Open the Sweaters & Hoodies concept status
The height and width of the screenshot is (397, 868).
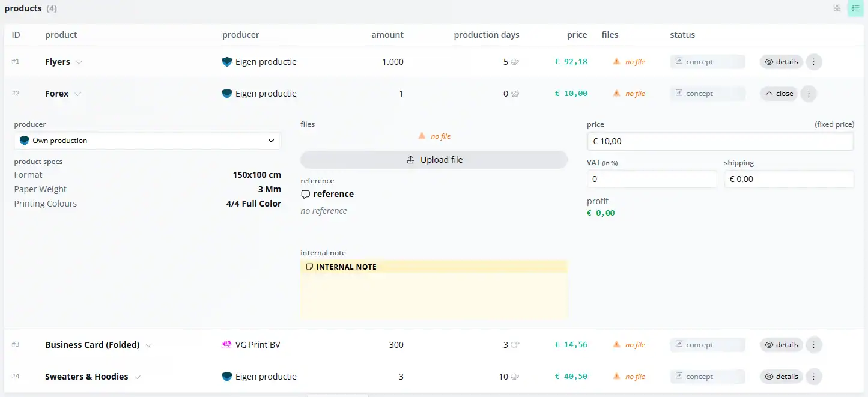(x=708, y=377)
